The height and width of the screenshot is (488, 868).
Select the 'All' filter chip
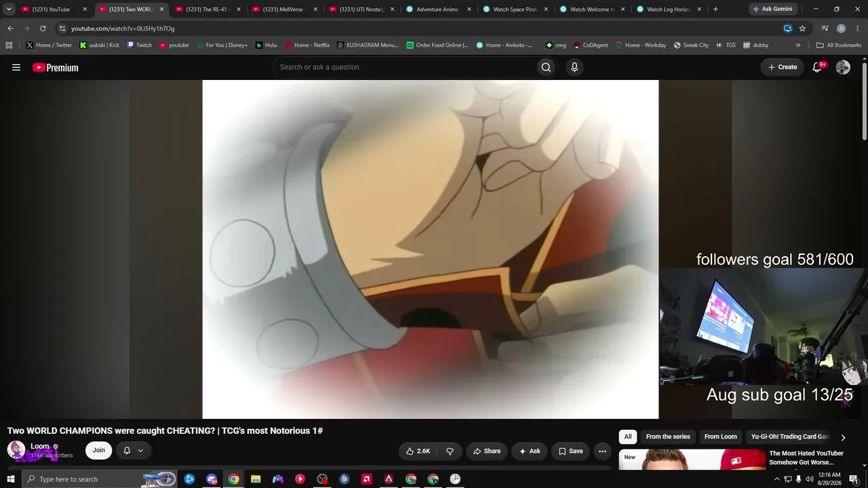tap(628, 437)
